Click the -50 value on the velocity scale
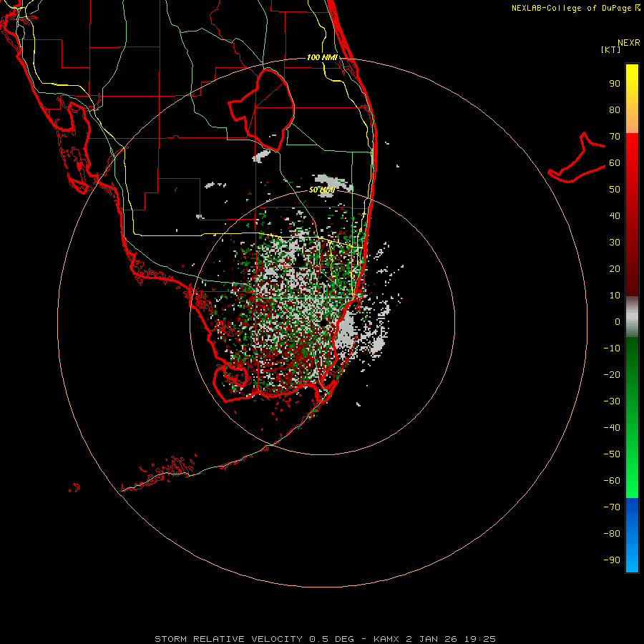Image resolution: width=644 pixels, height=644 pixels. coord(612,454)
